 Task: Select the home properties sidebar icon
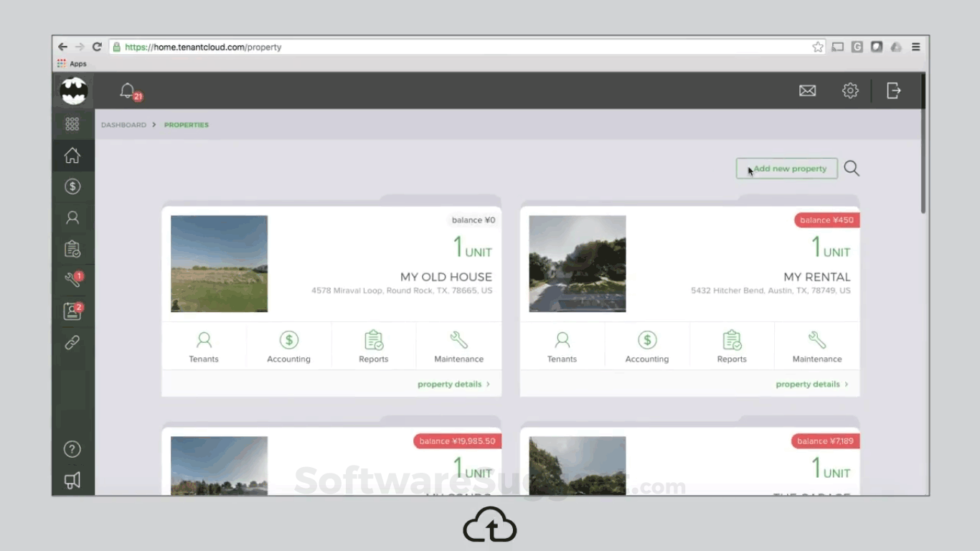72,156
